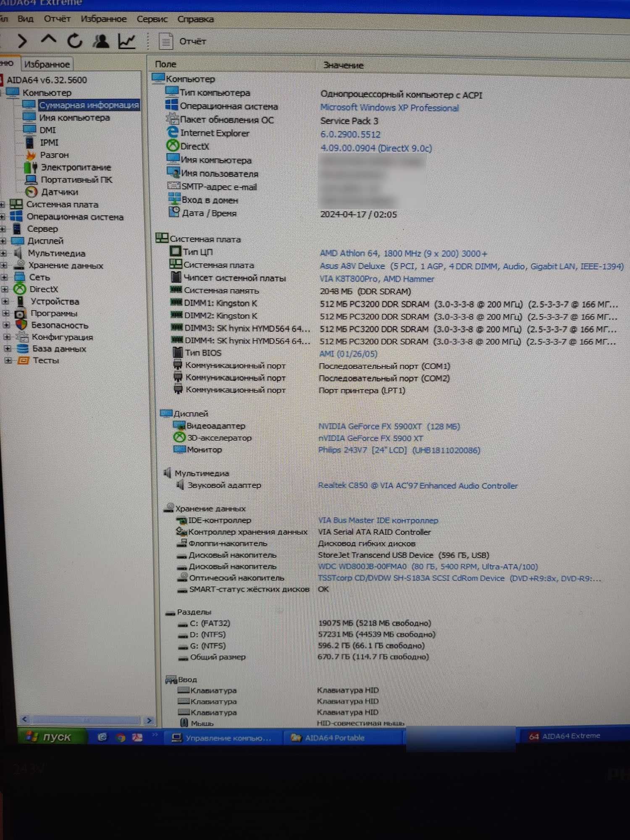Click the Forward arrow toolbar icon
630x840 pixels.
pyautogui.click(x=22, y=41)
